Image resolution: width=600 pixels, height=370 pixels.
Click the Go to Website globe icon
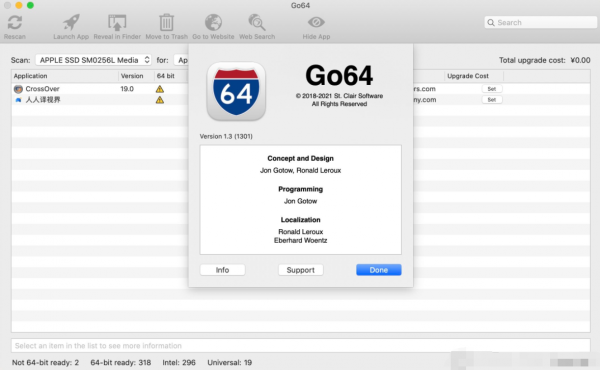(x=213, y=23)
